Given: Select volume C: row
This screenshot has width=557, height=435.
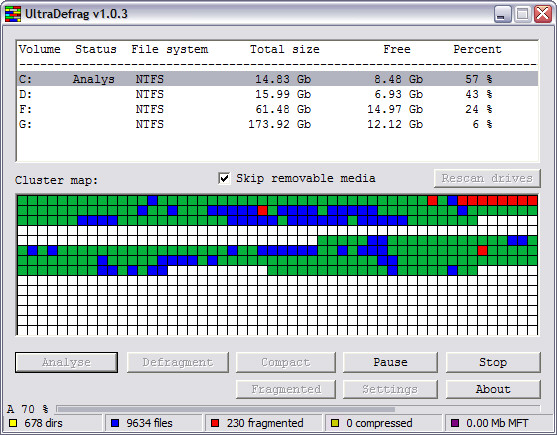Looking at the screenshot, I should point(277,79).
